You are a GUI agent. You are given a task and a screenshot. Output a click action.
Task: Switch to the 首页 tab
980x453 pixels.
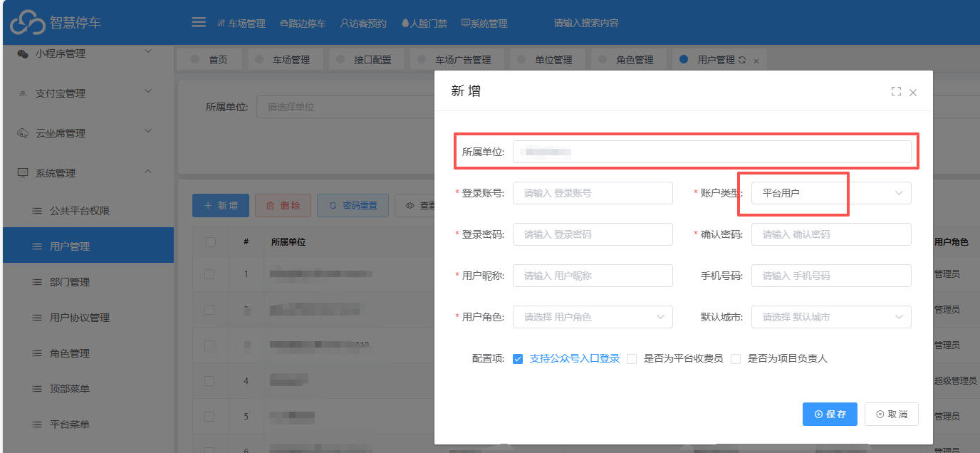tap(209, 60)
